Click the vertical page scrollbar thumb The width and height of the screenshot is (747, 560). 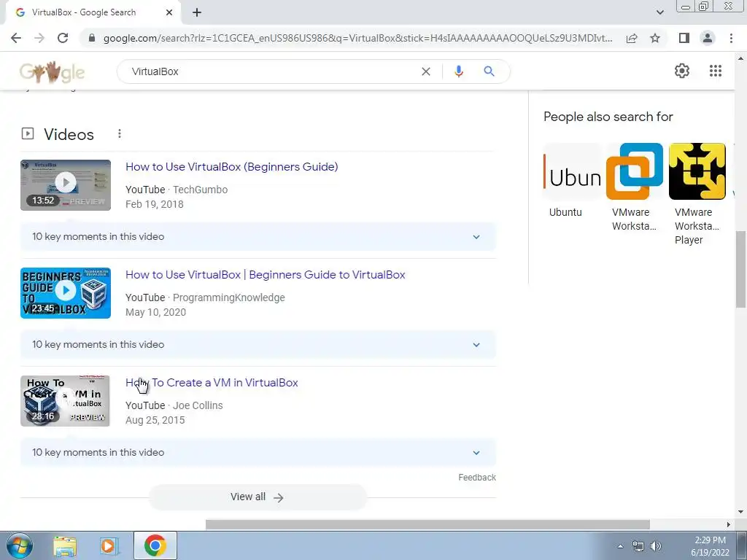tap(740, 269)
